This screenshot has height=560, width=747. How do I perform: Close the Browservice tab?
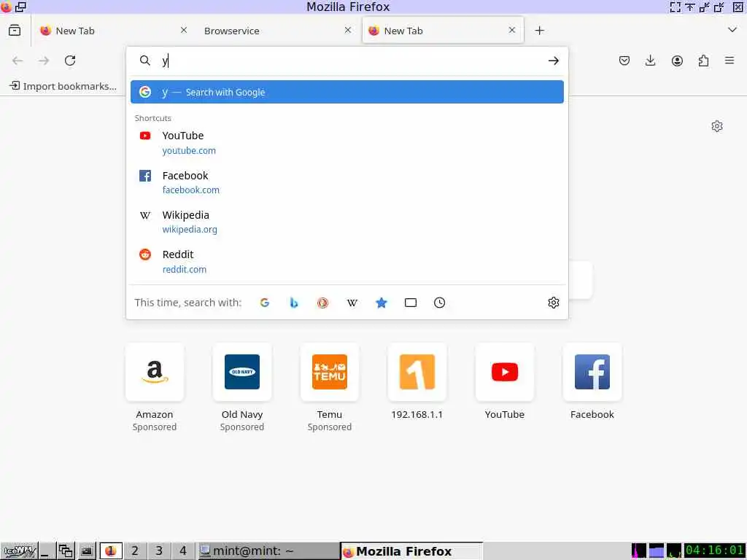[x=348, y=30]
